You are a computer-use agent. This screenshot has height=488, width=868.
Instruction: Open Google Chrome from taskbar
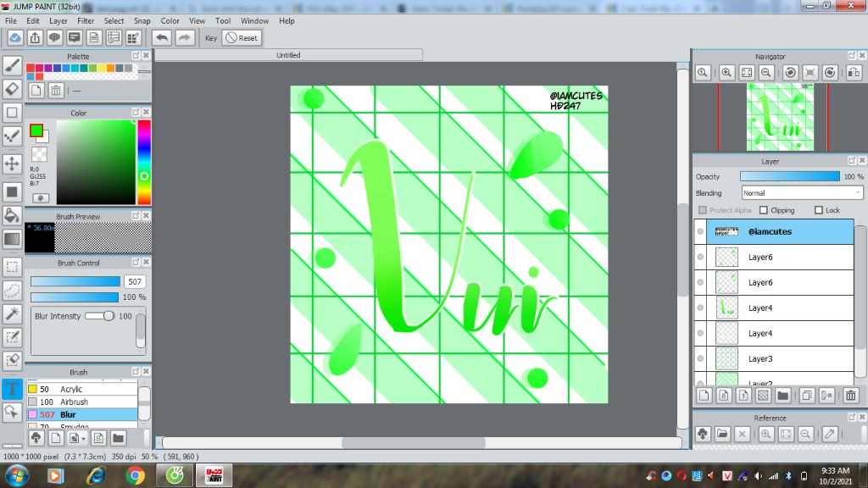135,475
